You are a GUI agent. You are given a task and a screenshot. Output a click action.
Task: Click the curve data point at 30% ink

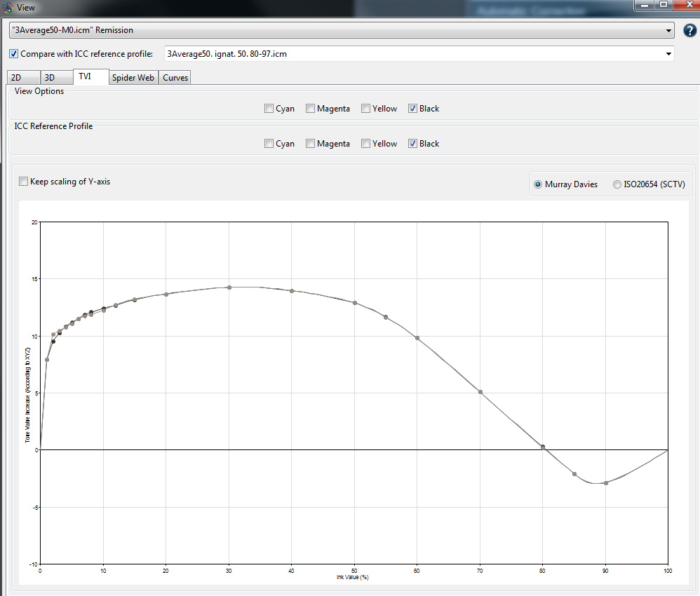(229, 287)
